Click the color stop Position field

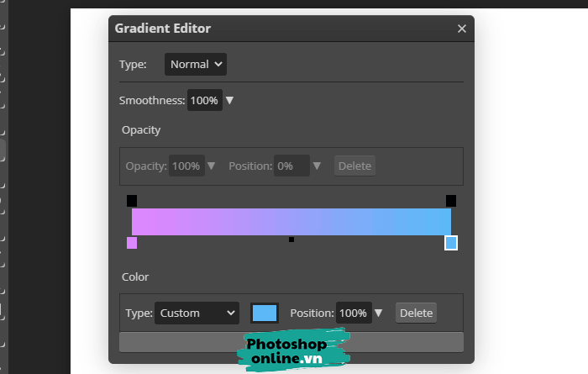354,313
